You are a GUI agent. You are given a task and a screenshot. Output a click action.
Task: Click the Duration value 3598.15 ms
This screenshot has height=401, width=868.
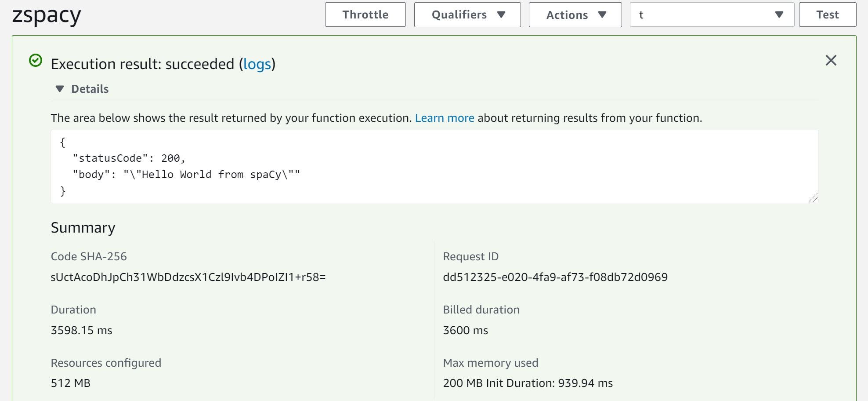pos(81,330)
